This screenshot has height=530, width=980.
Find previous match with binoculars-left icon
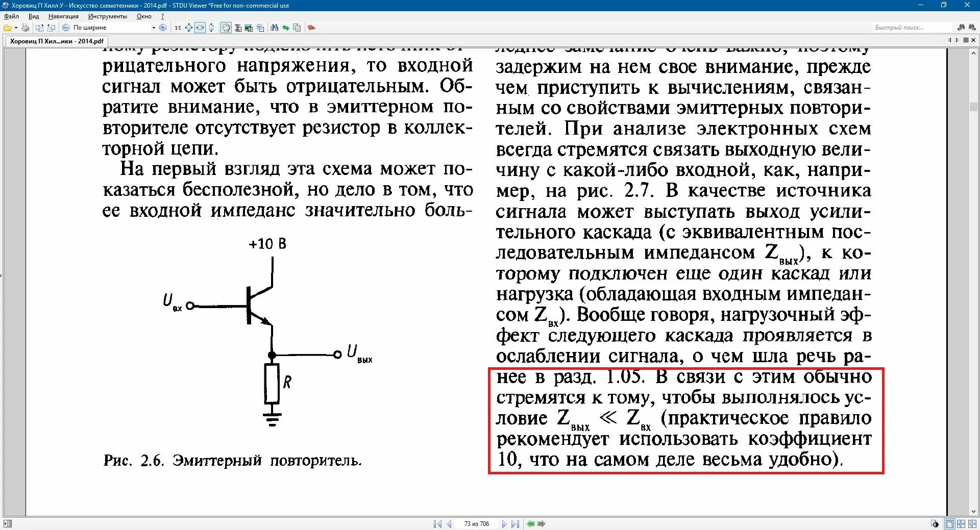pos(961,28)
